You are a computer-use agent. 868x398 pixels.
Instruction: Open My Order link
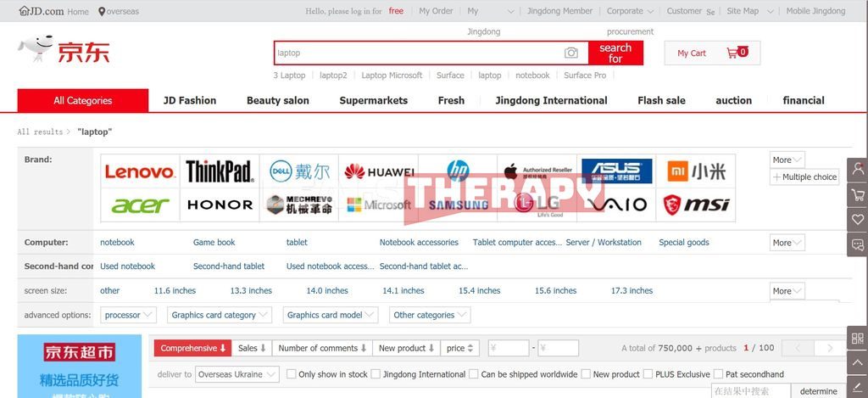tap(436, 11)
